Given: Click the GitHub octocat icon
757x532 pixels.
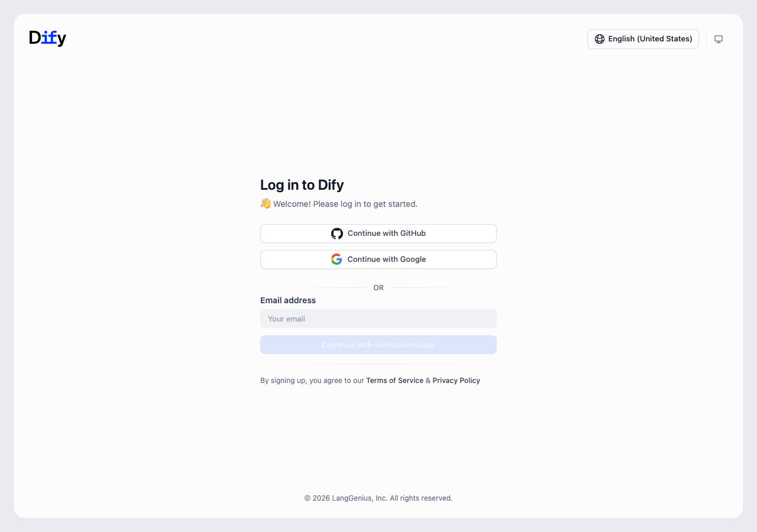Looking at the screenshot, I should pos(337,233).
